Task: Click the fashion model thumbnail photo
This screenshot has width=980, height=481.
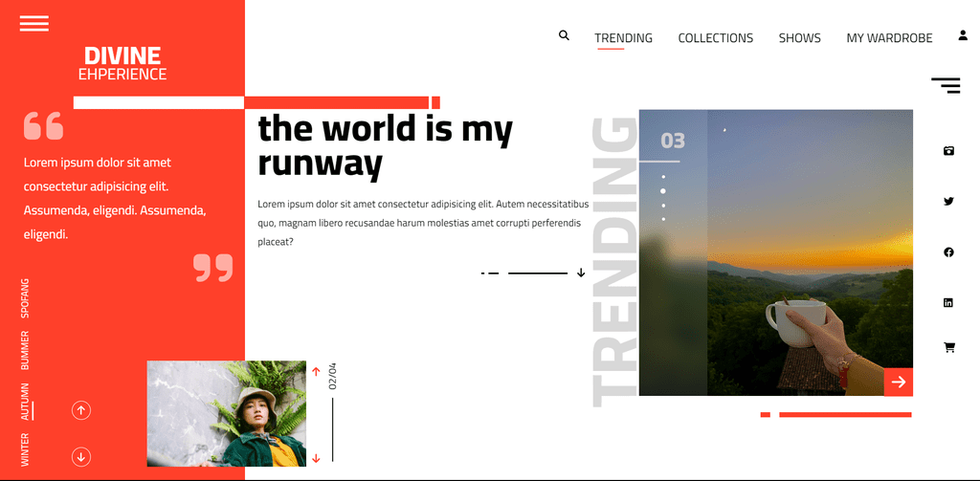Action: [x=227, y=414]
